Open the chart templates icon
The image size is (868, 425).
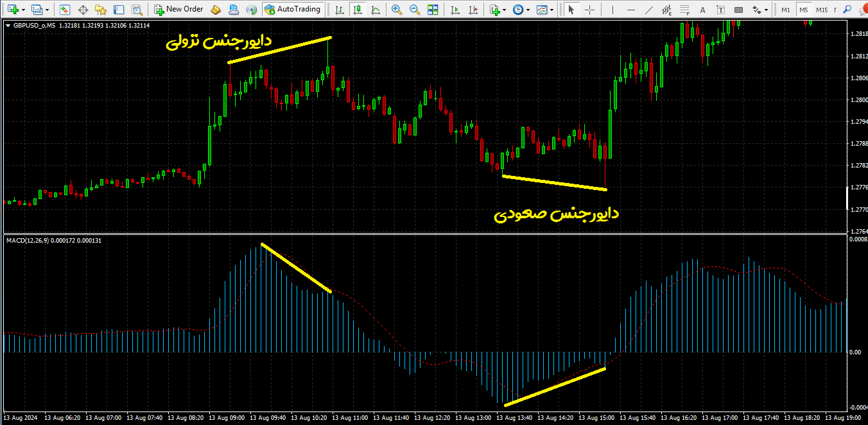pyautogui.click(x=542, y=10)
